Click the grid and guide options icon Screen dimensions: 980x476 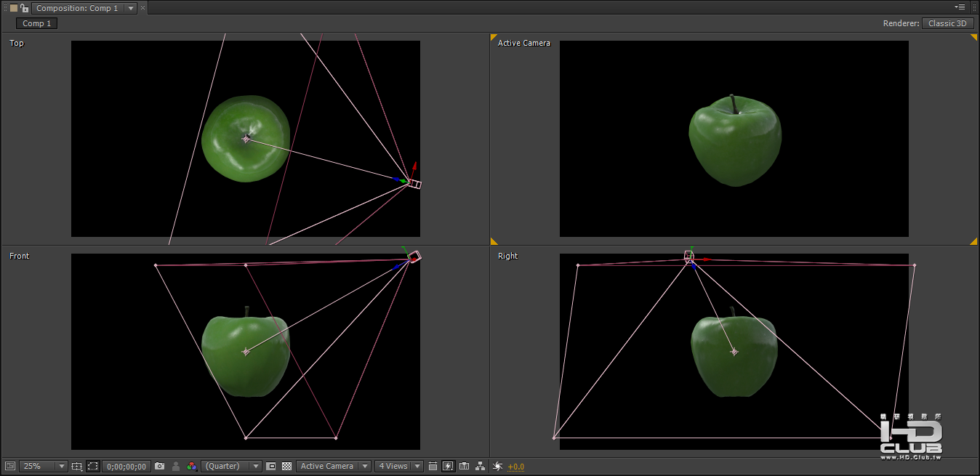76,466
